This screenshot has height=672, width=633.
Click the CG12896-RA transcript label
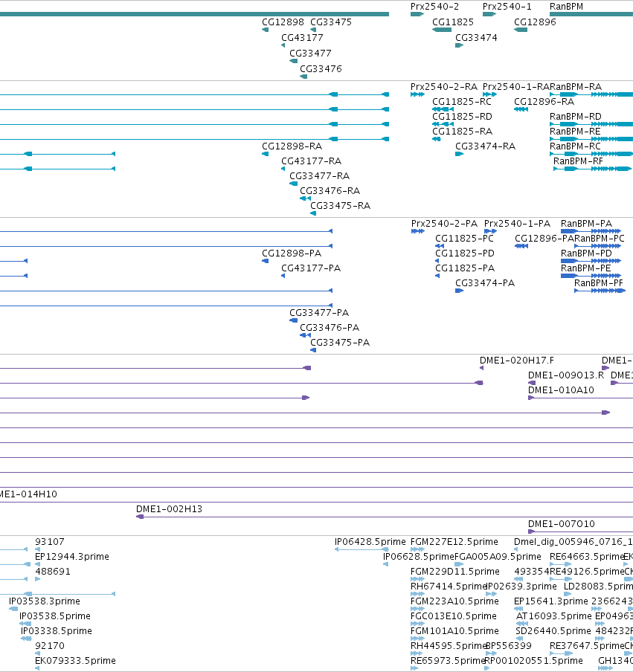point(544,102)
